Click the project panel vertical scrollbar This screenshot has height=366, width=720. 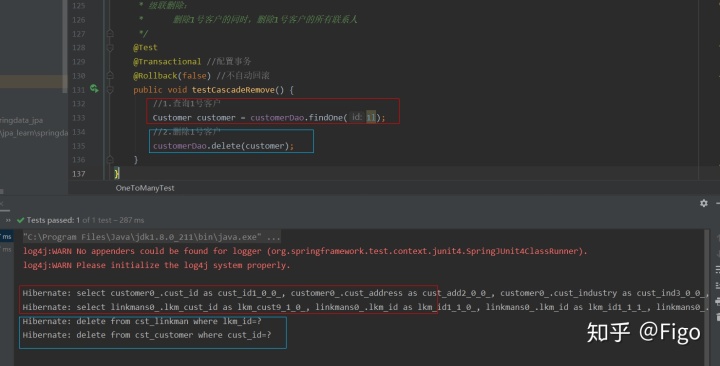click(x=66, y=46)
